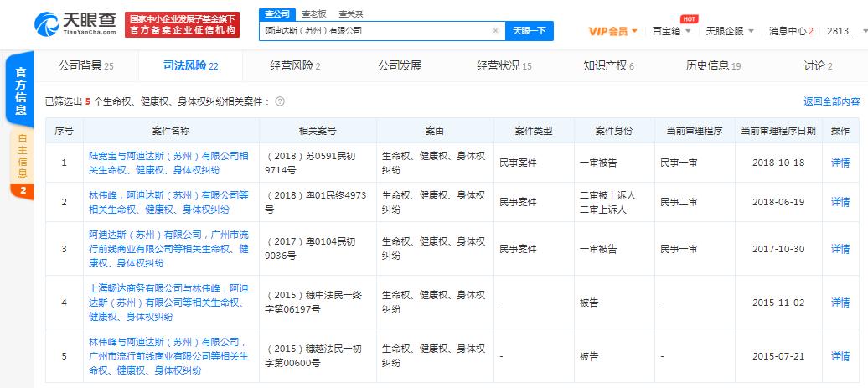Image resolution: width=868 pixels, height=388 pixels.
Task: Click case number （2018）苏0591民初9714号
Action: coord(310,163)
